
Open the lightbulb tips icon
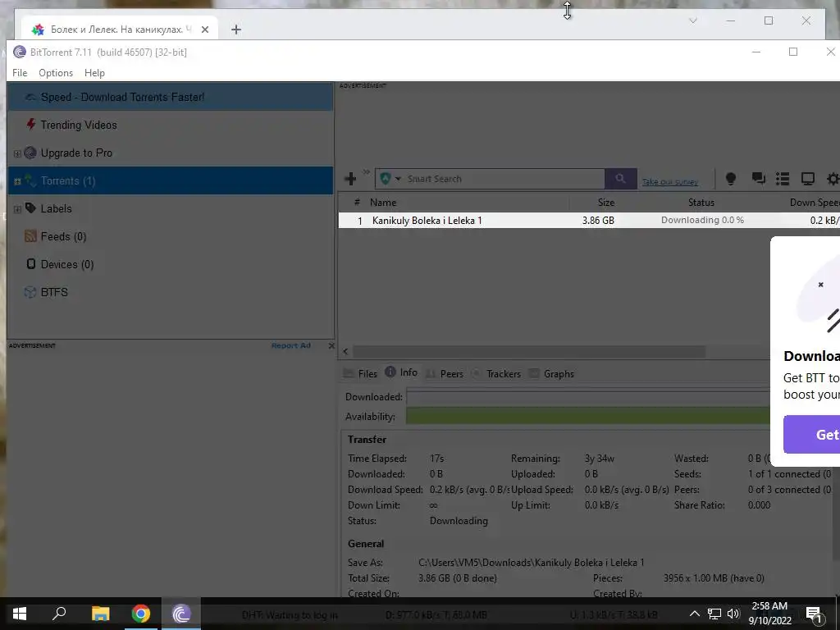(730, 178)
